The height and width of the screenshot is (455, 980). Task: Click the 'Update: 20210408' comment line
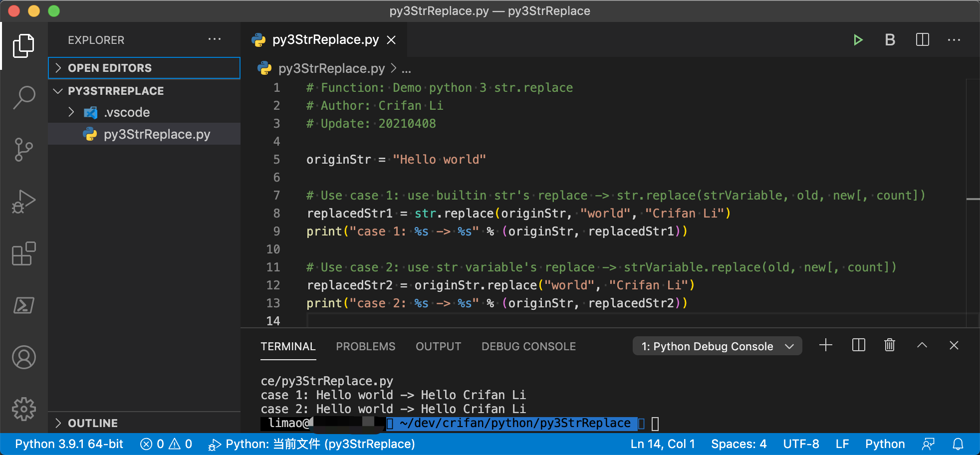coord(371,124)
